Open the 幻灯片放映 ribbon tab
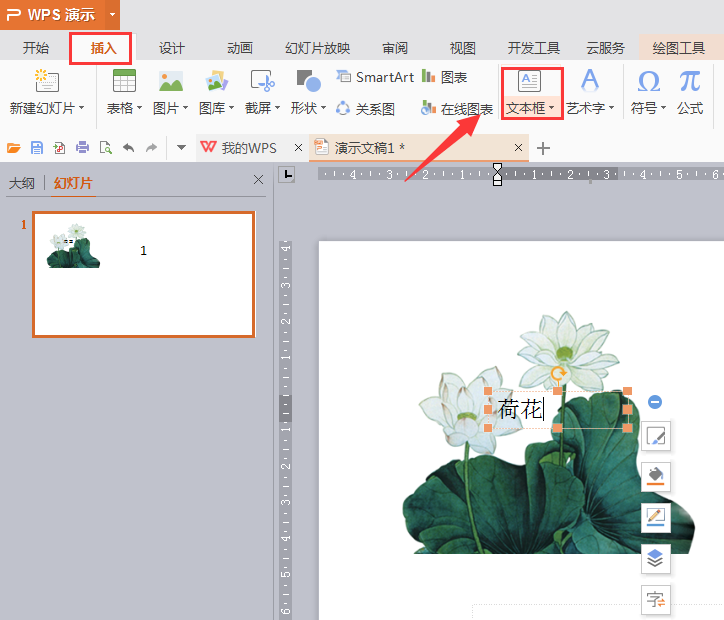Image resolution: width=724 pixels, height=620 pixels. pos(318,48)
